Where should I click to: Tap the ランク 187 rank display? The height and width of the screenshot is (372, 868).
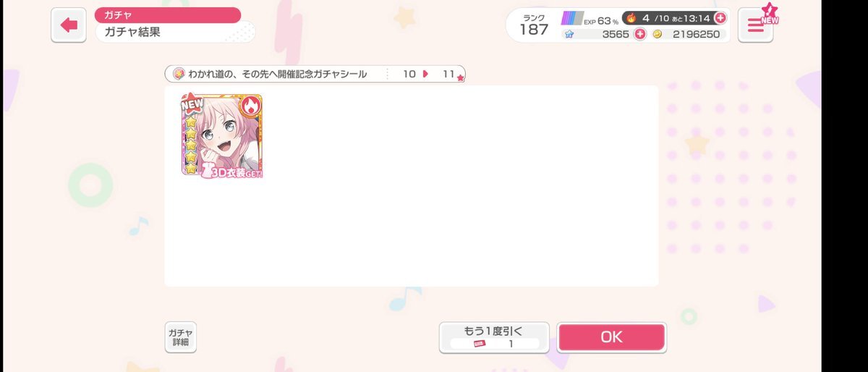534,25
